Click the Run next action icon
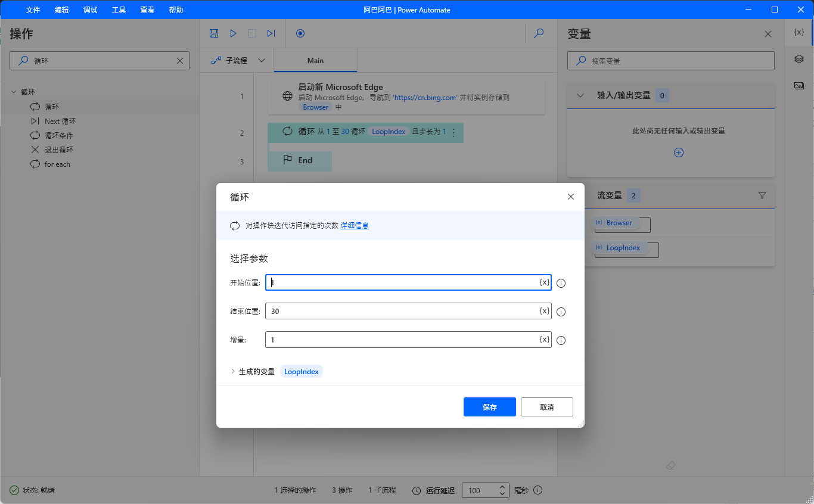 [271, 33]
